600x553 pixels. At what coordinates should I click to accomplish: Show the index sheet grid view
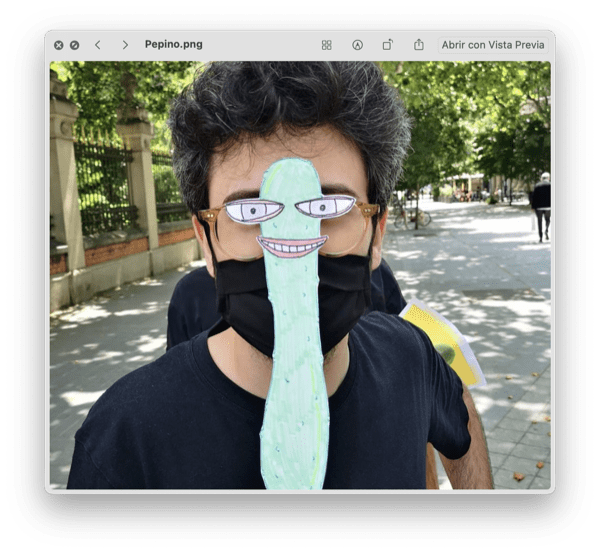(326, 45)
